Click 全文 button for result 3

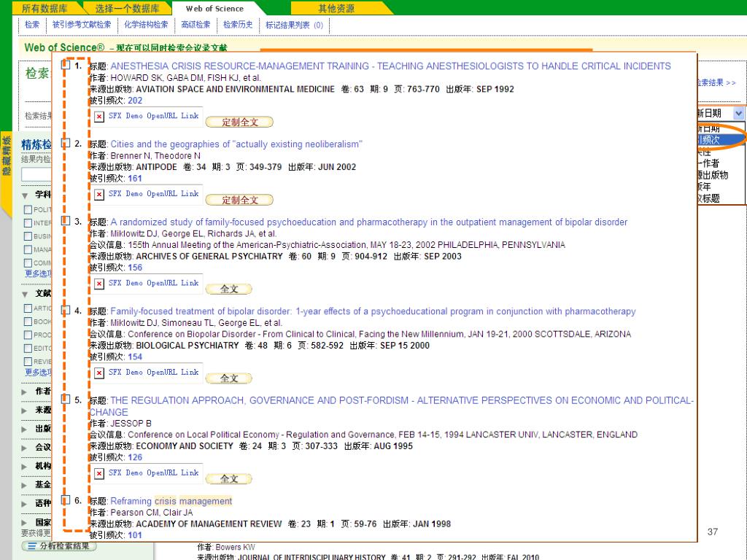coord(228,289)
